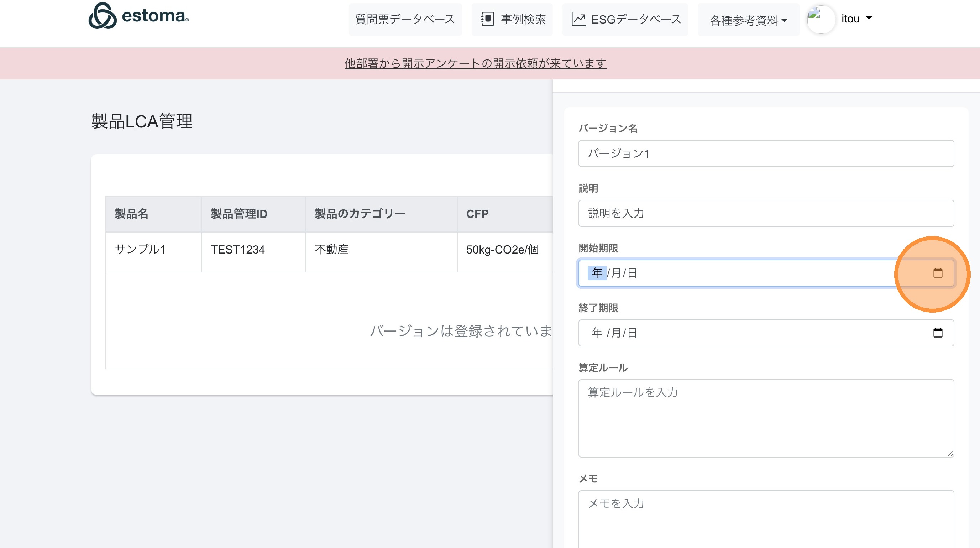Click inside the 算定ルール textarea
This screenshot has width=980, height=548.
765,418
